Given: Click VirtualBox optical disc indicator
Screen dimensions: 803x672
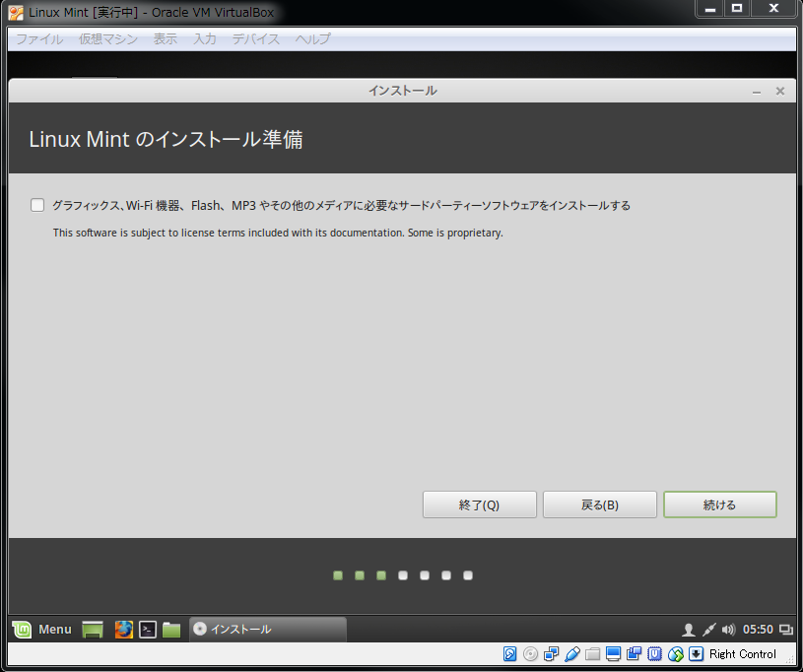Looking at the screenshot, I should pyautogui.click(x=530, y=654).
